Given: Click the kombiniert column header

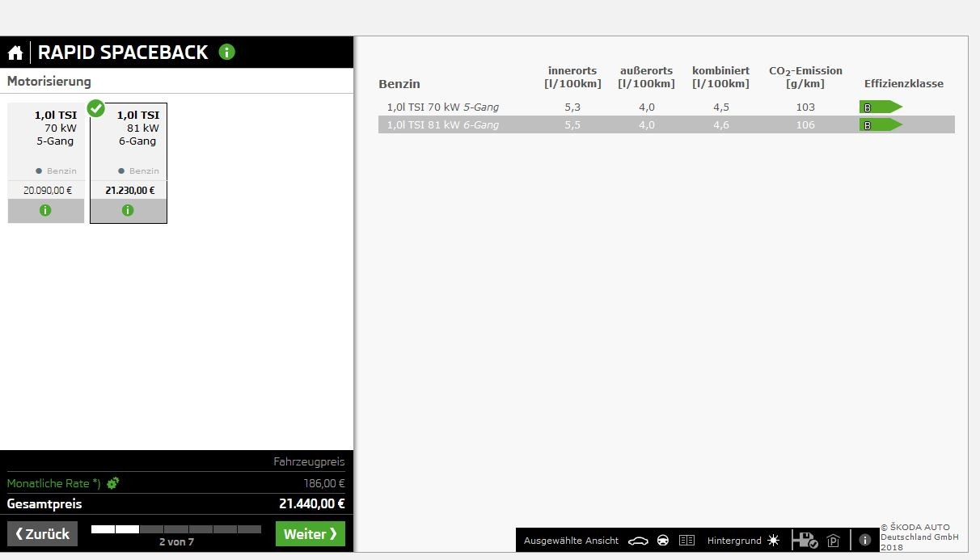Looking at the screenshot, I should tap(720, 77).
